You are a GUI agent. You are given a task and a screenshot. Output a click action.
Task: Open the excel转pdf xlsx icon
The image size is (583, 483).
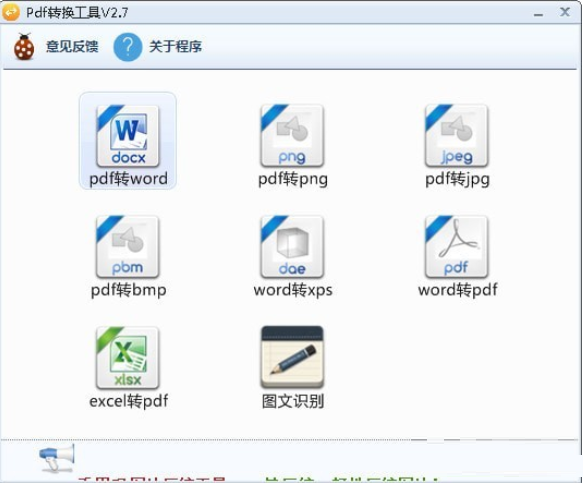coord(128,358)
